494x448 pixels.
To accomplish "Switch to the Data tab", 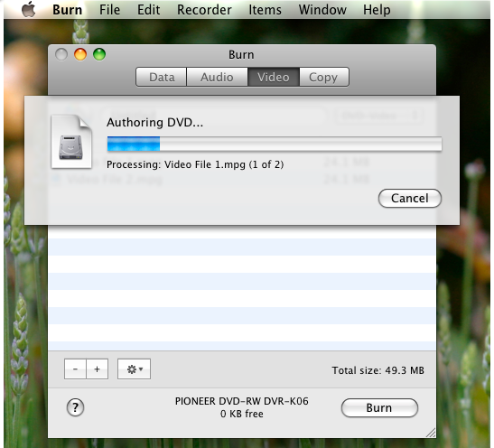I will pyautogui.click(x=162, y=77).
